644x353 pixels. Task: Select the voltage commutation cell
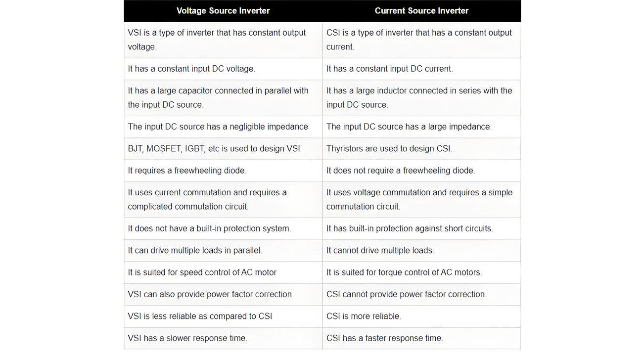coord(421,200)
